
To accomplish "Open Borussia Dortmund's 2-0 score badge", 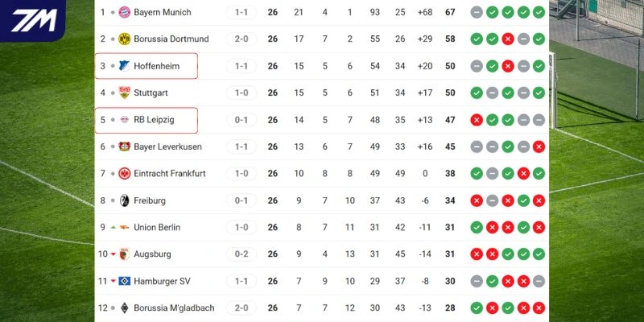I will [x=242, y=39].
